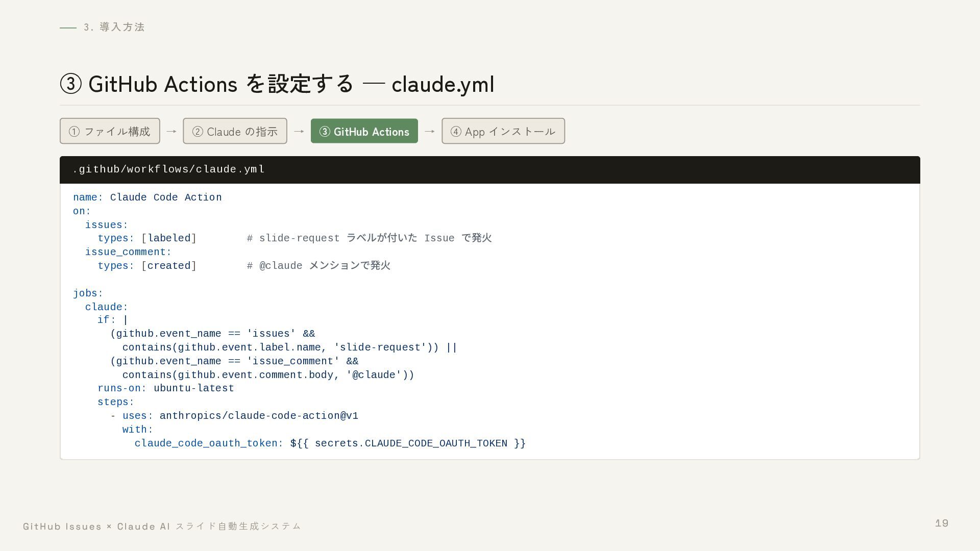The width and height of the screenshot is (980, 551).
Task: Click the 'with:' key line
Action: click(x=138, y=430)
